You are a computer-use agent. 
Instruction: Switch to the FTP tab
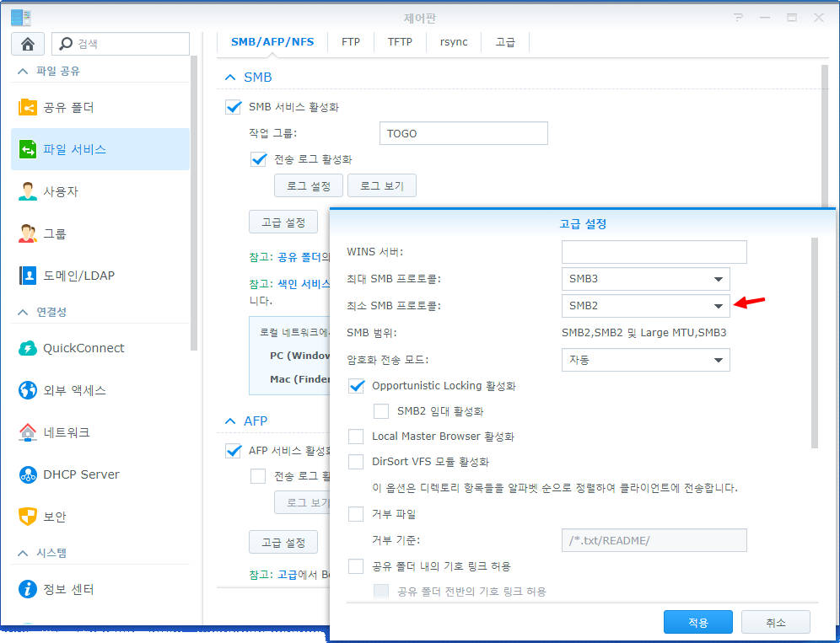coord(351,41)
